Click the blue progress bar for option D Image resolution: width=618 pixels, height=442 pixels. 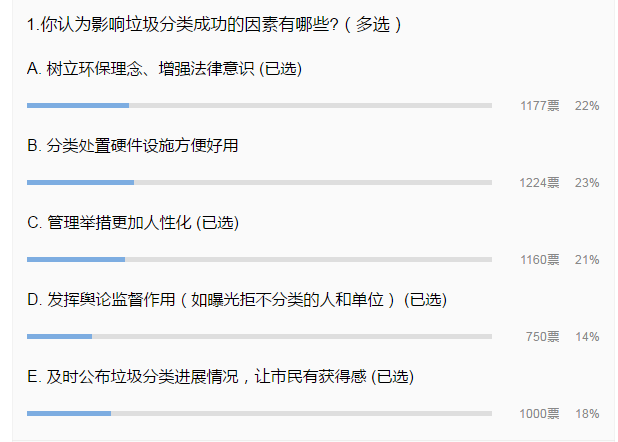click(x=60, y=336)
